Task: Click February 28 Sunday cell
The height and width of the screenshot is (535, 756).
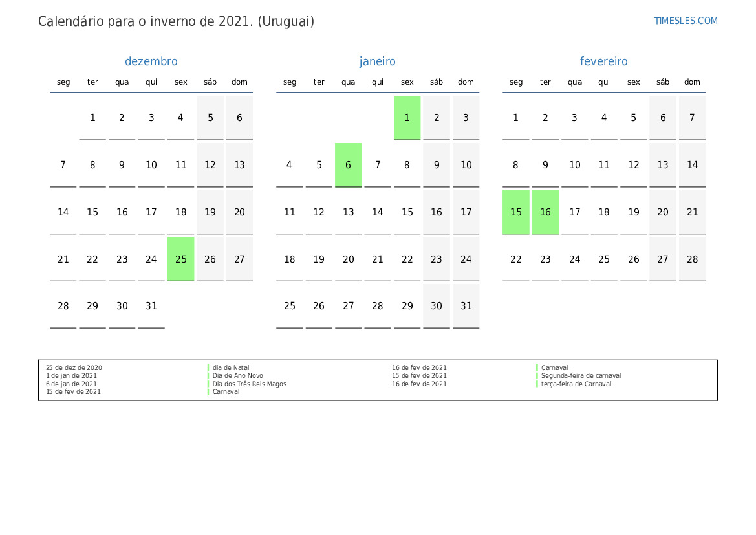Action: tap(693, 259)
